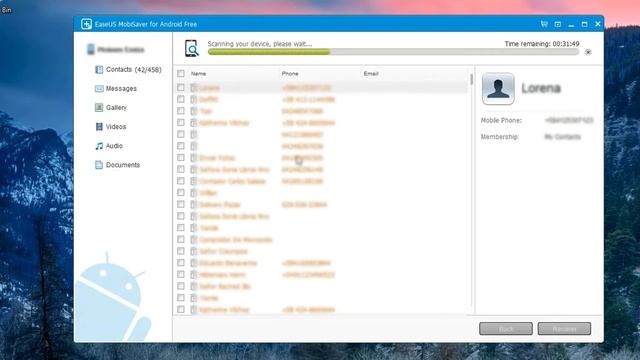Click the Lorena name in details panel

pos(541,88)
